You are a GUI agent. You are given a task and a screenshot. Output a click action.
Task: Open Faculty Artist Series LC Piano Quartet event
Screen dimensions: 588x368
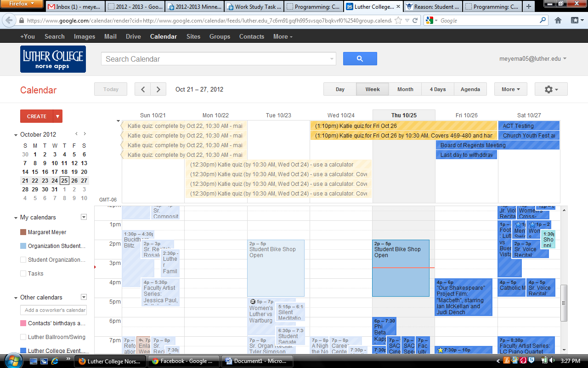[526, 345]
